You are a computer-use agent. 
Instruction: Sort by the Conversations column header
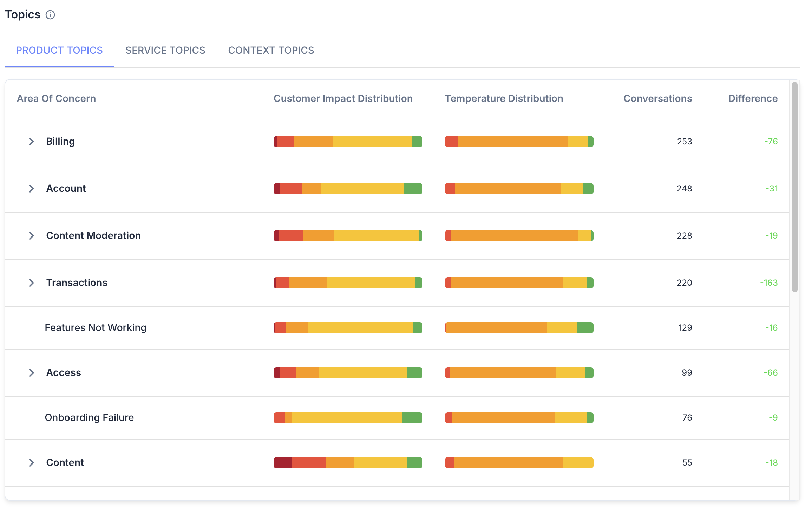(x=657, y=98)
